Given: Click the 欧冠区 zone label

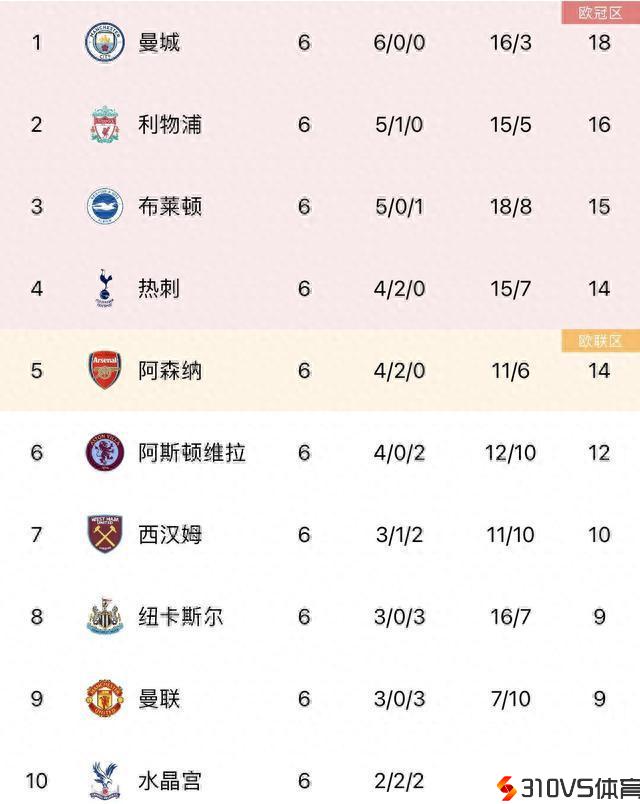Looking at the screenshot, I should 600,12.
